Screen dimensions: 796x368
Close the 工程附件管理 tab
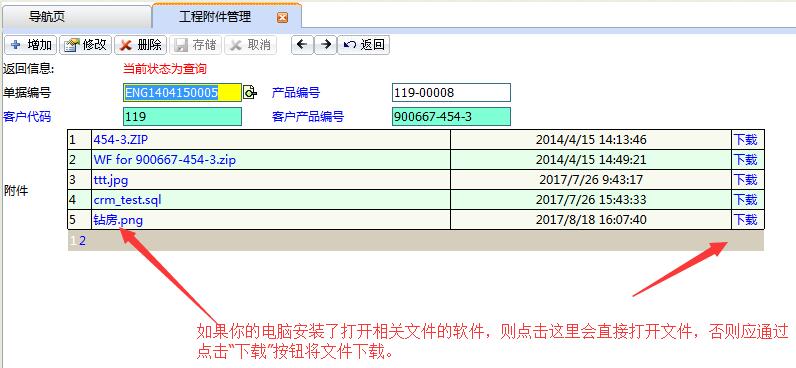(282, 18)
